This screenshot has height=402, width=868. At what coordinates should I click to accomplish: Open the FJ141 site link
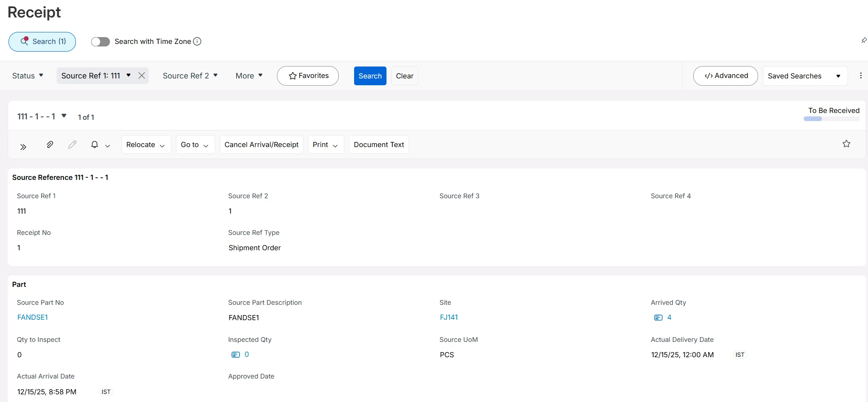(x=449, y=317)
